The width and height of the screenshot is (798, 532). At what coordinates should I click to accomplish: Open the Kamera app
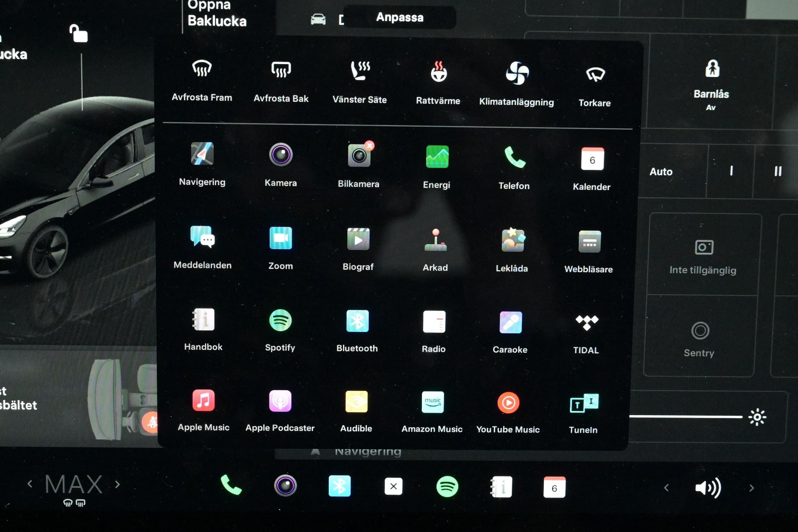[281, 165]
